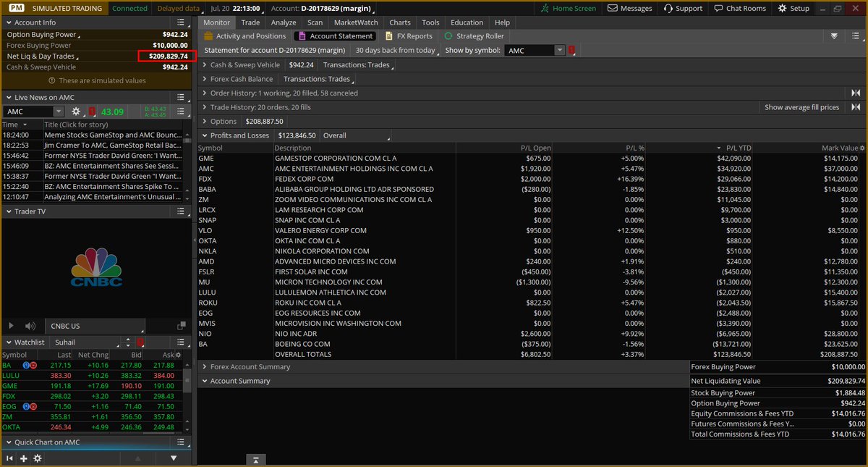This screenshot has width=868, height=467.
Task: Open Jim Cramer To AMC news story
Action: click(112, 145)
